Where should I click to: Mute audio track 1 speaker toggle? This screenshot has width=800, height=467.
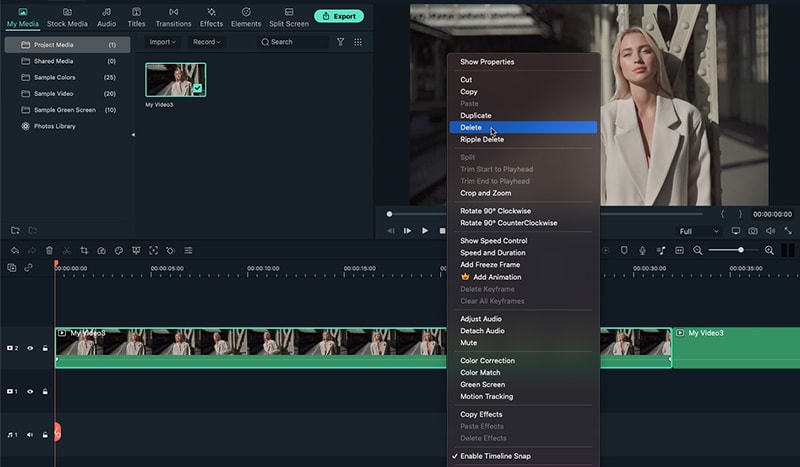coord(30,435)
